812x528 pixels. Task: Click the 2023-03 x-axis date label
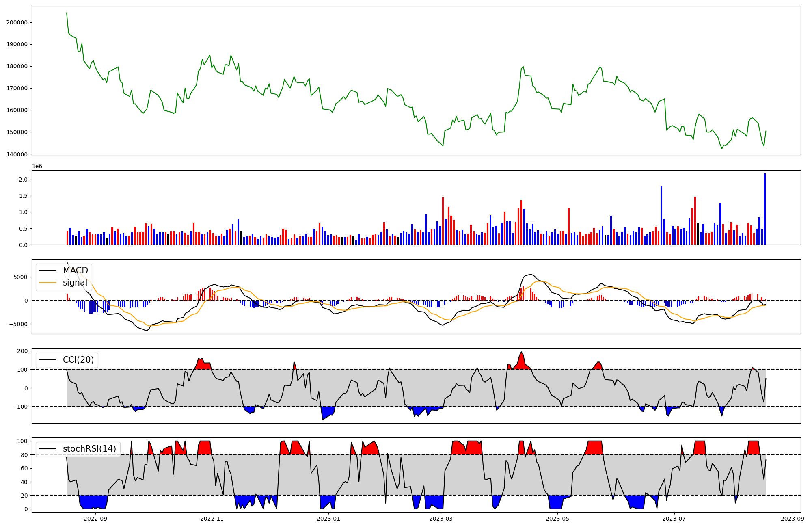[441, 519]
